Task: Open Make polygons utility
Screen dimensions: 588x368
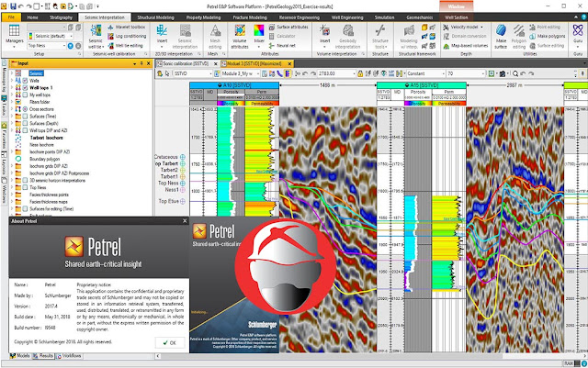Action: coord(548,37)
